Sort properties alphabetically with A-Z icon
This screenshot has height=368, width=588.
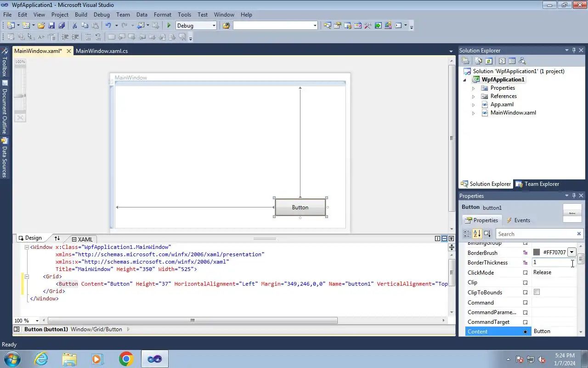[477, 234]
